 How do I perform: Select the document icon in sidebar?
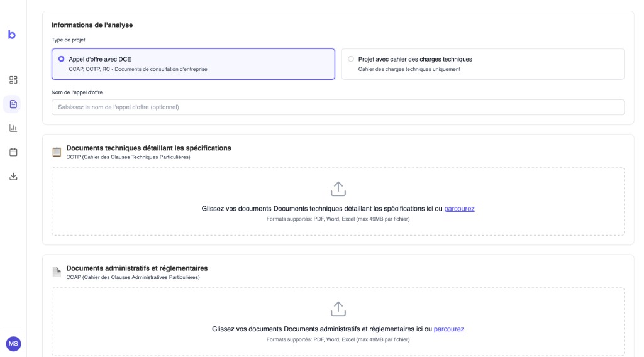coord(13,104)
